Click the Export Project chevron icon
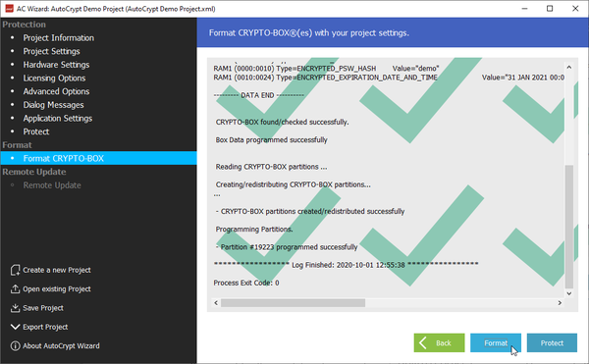 coord(15,327)
